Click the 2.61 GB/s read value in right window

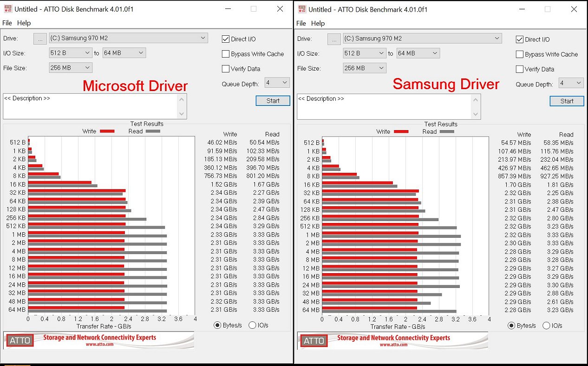(560, 302)
